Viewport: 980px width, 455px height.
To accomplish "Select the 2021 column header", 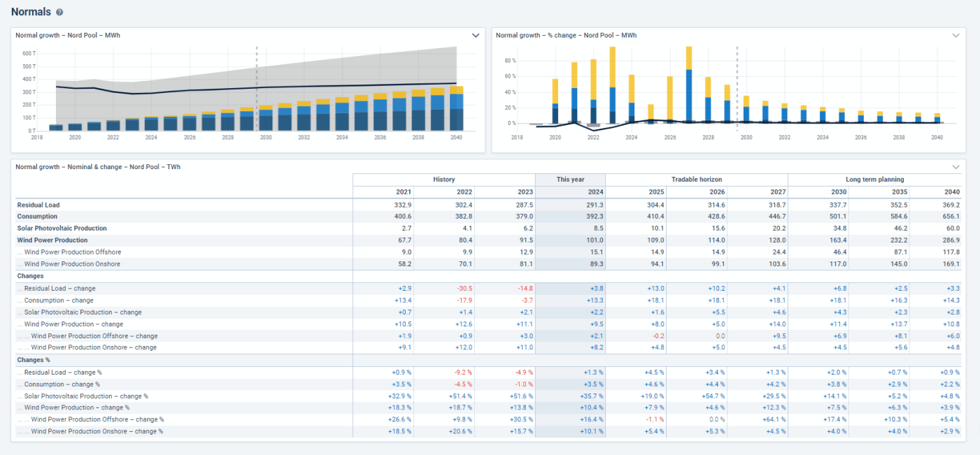I will [404, 192].
